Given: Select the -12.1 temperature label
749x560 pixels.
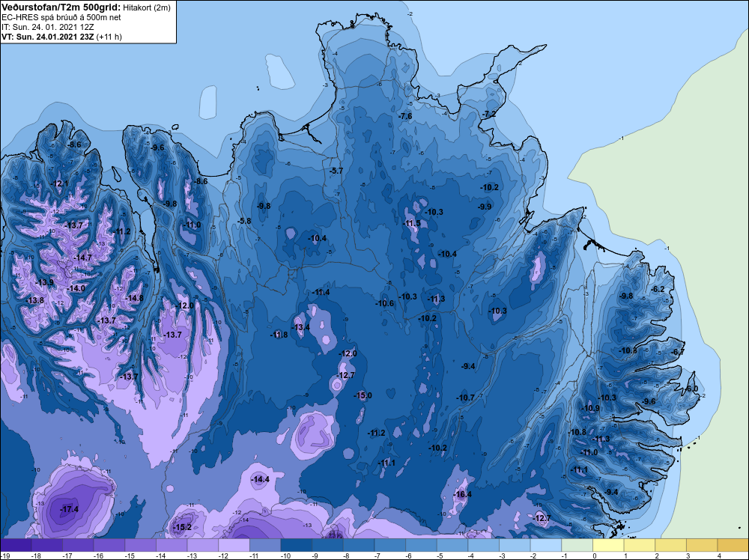Looking at the screenshot, I should 59,183.
